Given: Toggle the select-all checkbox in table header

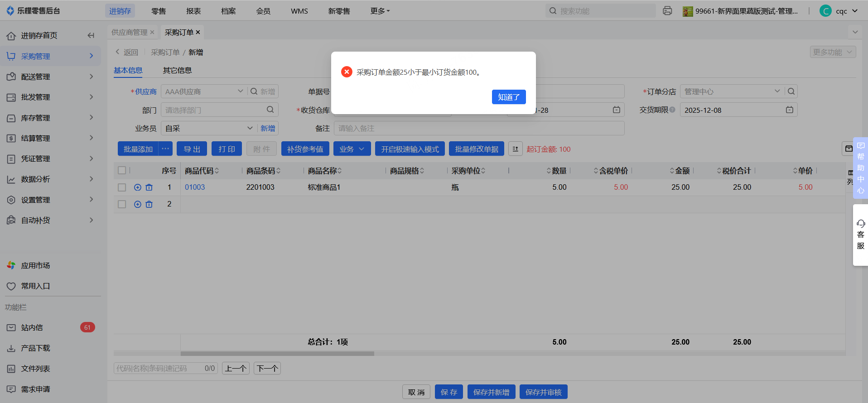Looking at the screenshot, I should click(x=122, y=171).
